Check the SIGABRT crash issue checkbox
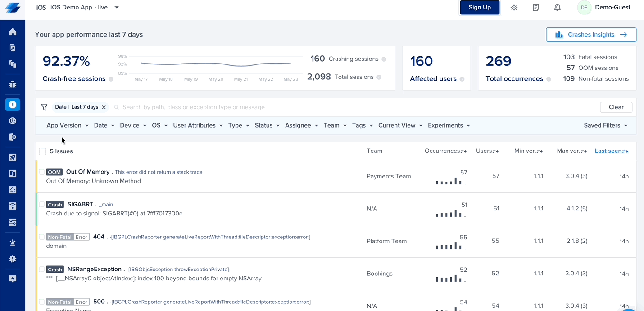Screen dimensions: 644x311 click(41, 205)
